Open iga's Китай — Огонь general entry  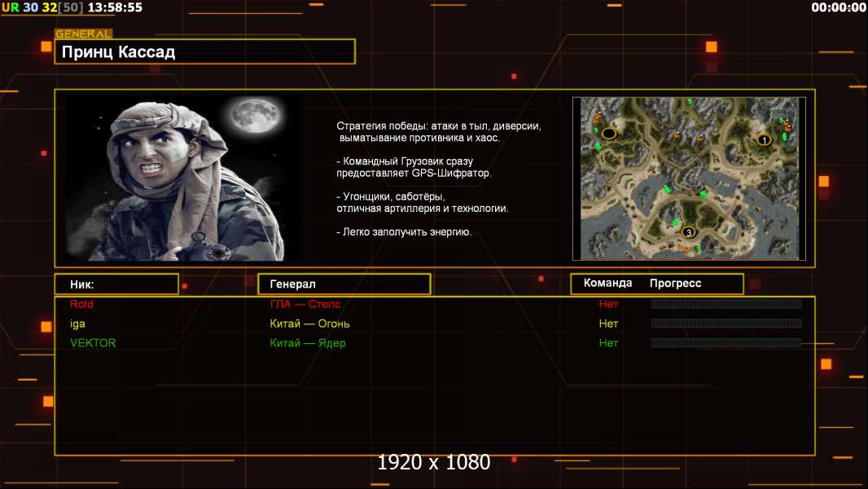point(309,324)
